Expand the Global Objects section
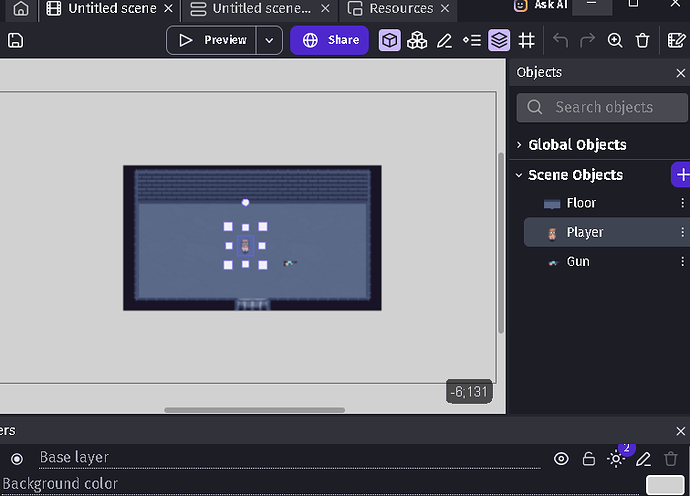690x496 pixels. point(519,145)
